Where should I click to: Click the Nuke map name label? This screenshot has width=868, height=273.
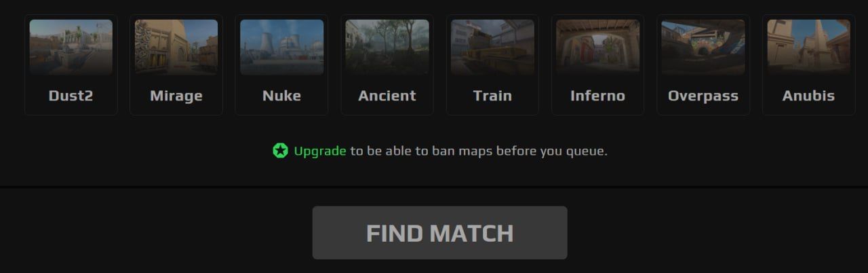tap(282, 96)
